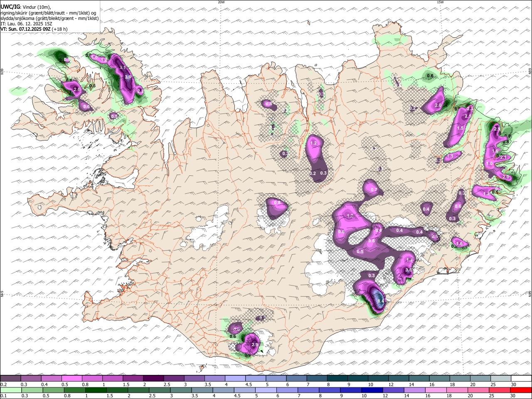Click the 15W longitude label

[440, 2]
